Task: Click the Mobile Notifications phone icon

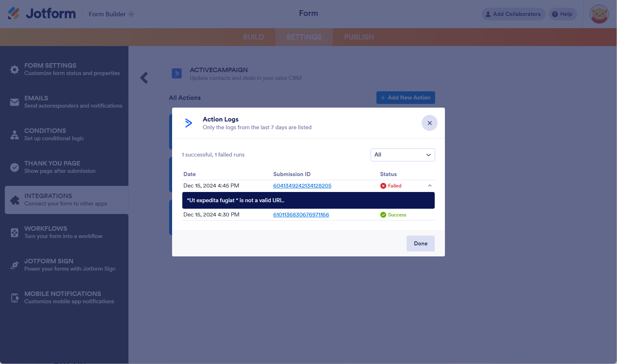Action: tap(15, 298)
